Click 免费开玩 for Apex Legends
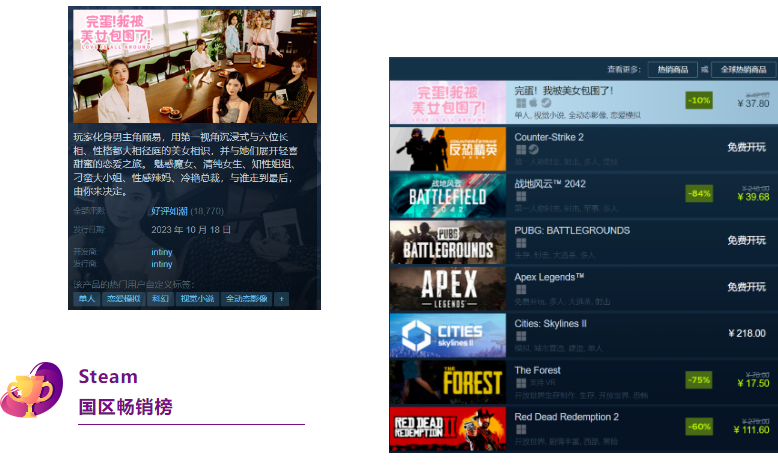The width and height of the screenshot is (778, 469). click(x=746, y=287)
